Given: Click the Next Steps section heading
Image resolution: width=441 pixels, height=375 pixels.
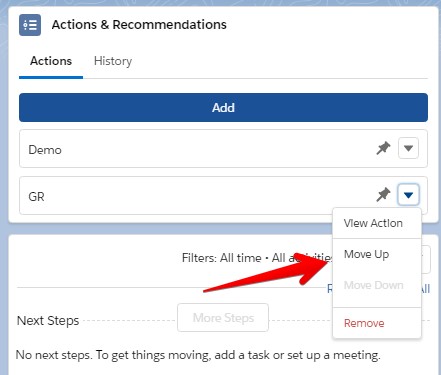Looking at the screenshot, I should (48, 321).
